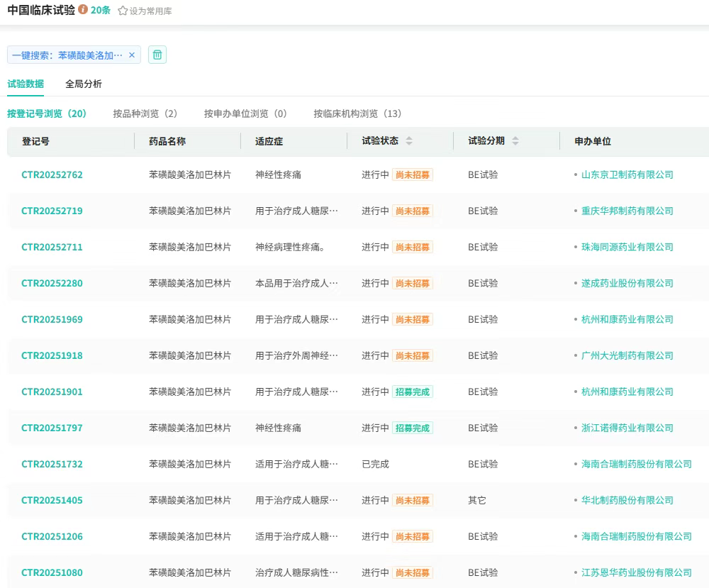Switch to the 全局分析 tab
Image resolution: width=709 pixels, height=588 pixels.
coord(84,84)
